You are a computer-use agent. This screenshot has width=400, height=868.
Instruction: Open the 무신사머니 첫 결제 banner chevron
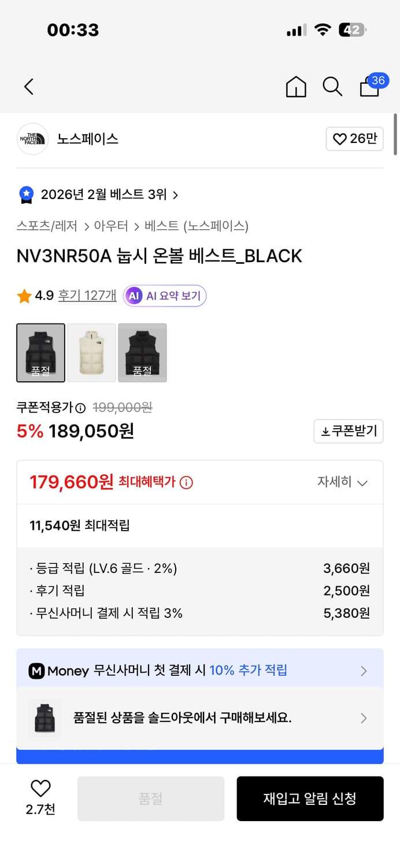pyautogui.click(x=363, y=671)
